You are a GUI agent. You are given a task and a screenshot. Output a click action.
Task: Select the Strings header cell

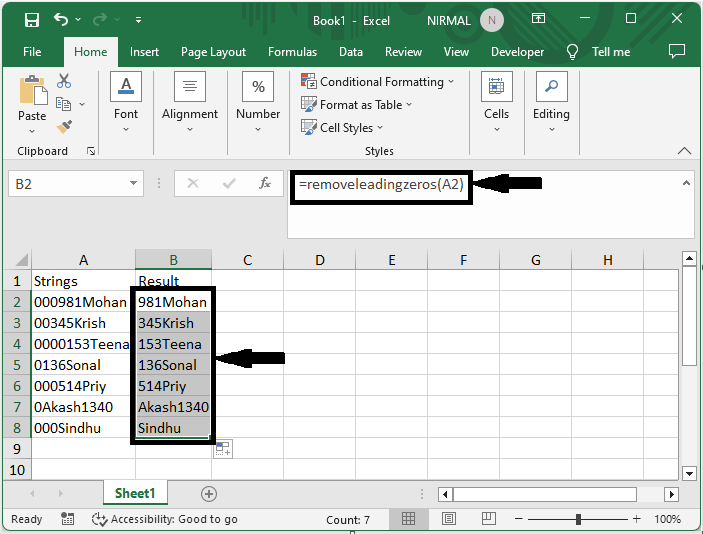click(x=83, y=281)
